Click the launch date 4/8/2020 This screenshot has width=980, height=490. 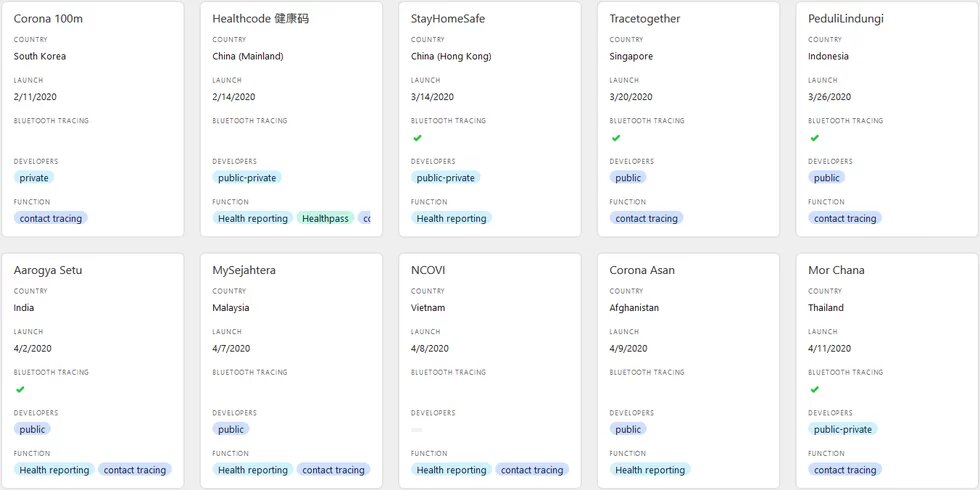tap(430, 348)
